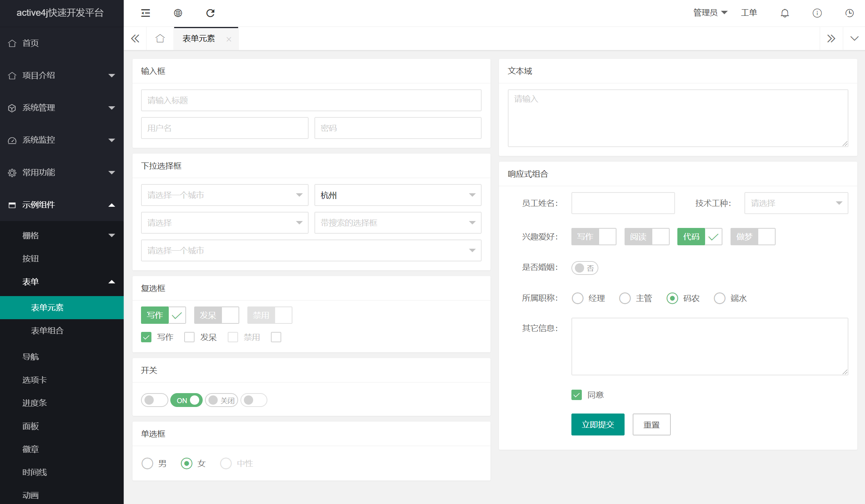Image resolution: width=865 pixels, height=504 pixels.
Task: Uncheck the green 写作 tag checkbox in 复选框
Action: (164, 315)
